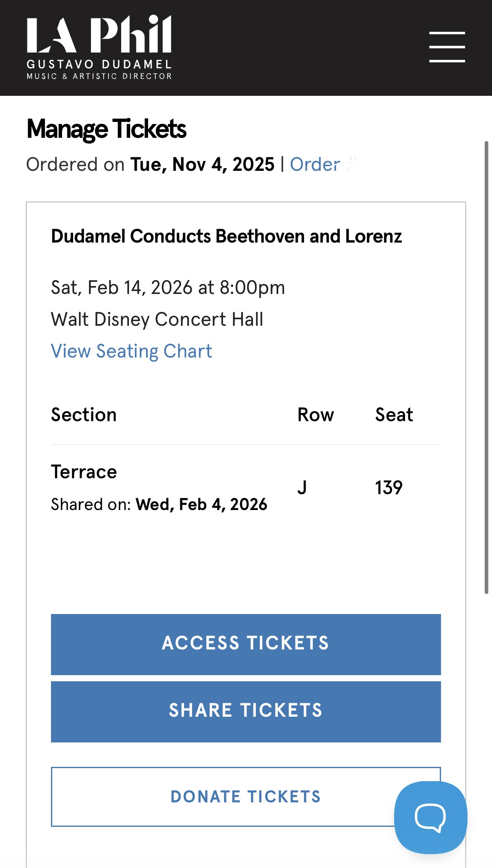Click the Seat column header
Image resolution: width=492 pixels, height=868 pixels.
(394, 415)
